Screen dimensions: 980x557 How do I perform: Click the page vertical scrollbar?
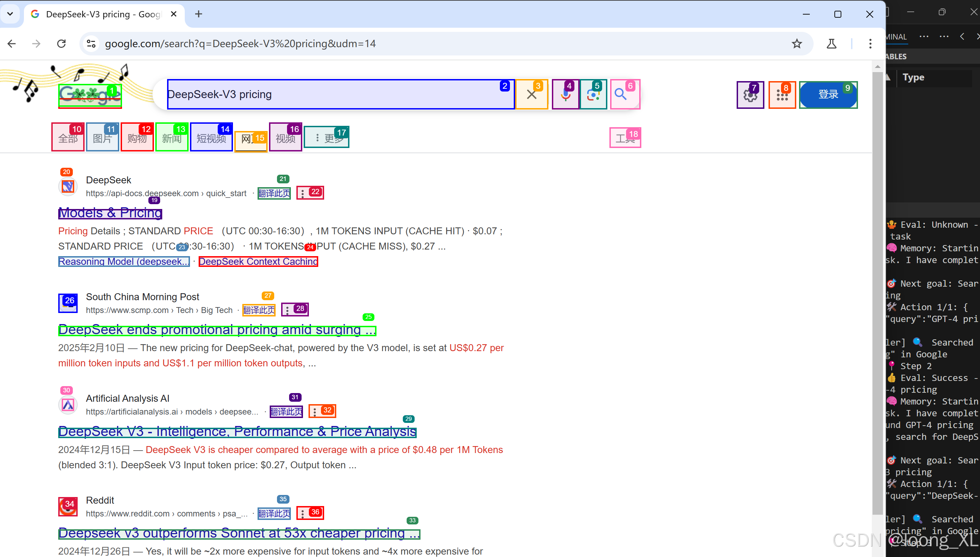coord(878,291)
